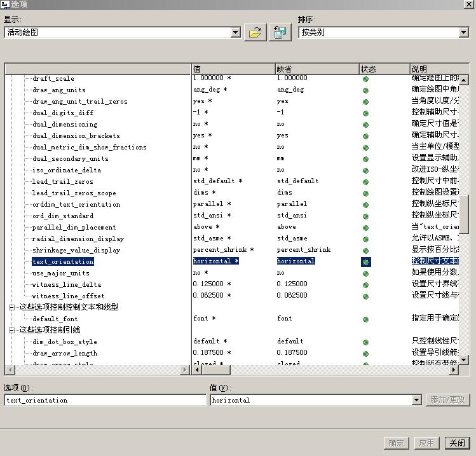Click the value 'parallel *'
476x456 pixels.
(x=212, y=204)
